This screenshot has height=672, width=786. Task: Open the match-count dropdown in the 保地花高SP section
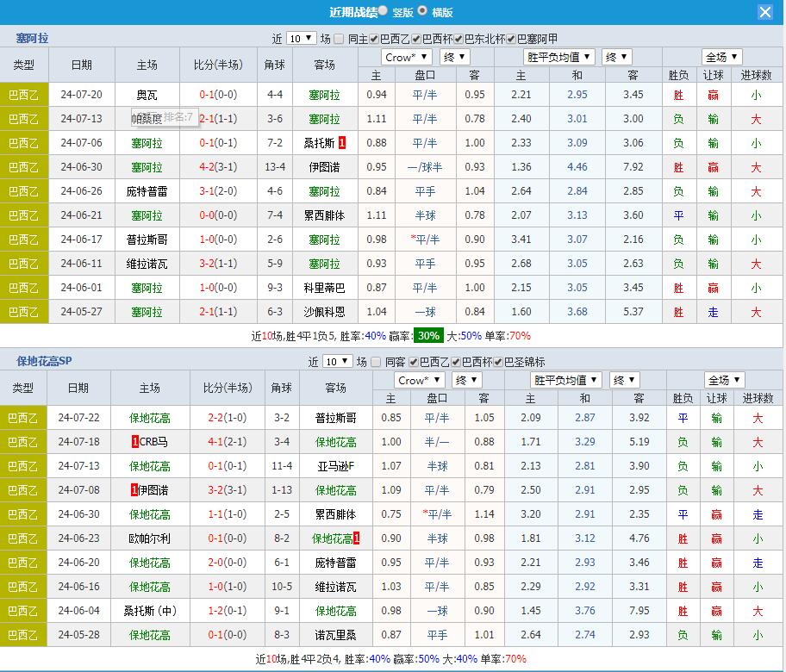338,362
